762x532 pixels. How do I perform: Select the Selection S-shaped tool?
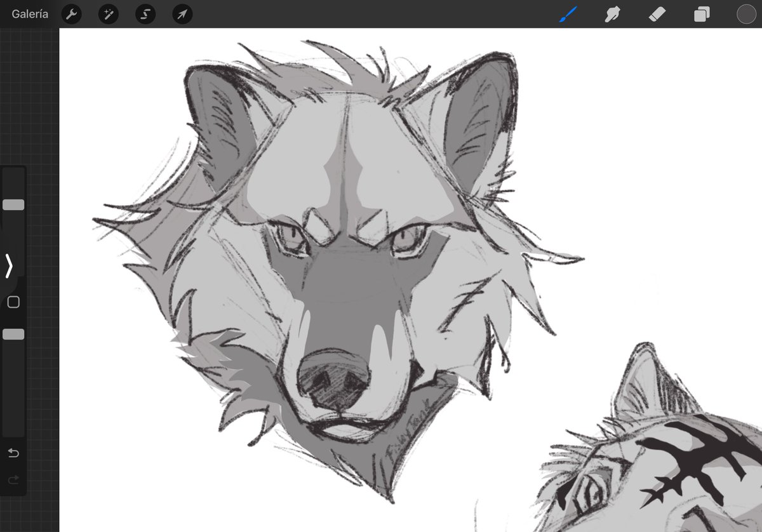145,14
